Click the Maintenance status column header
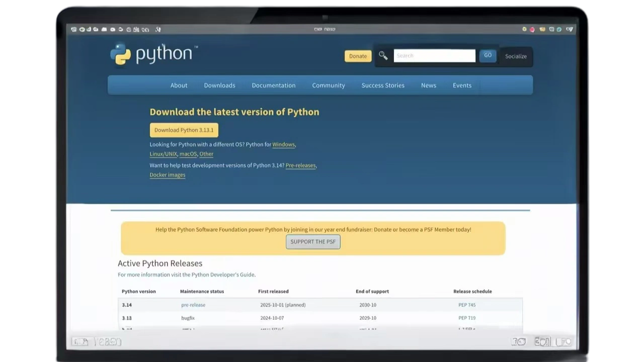 coord(202,291)
